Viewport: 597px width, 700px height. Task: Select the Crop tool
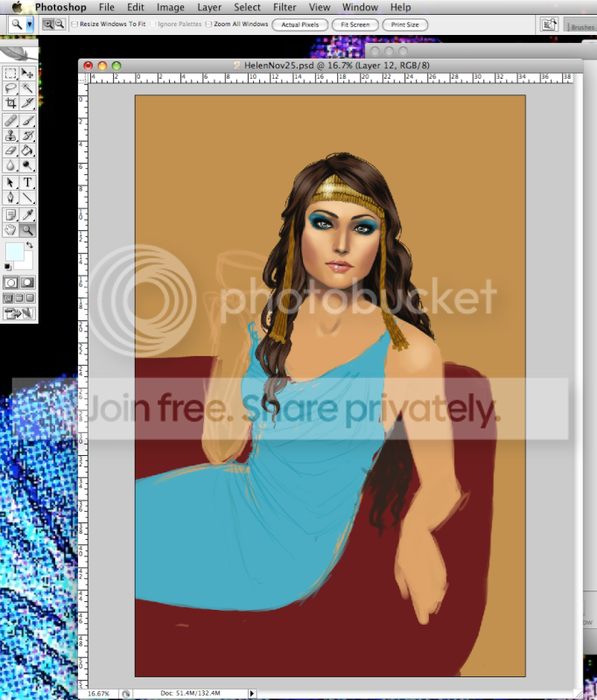pos(11,103)
